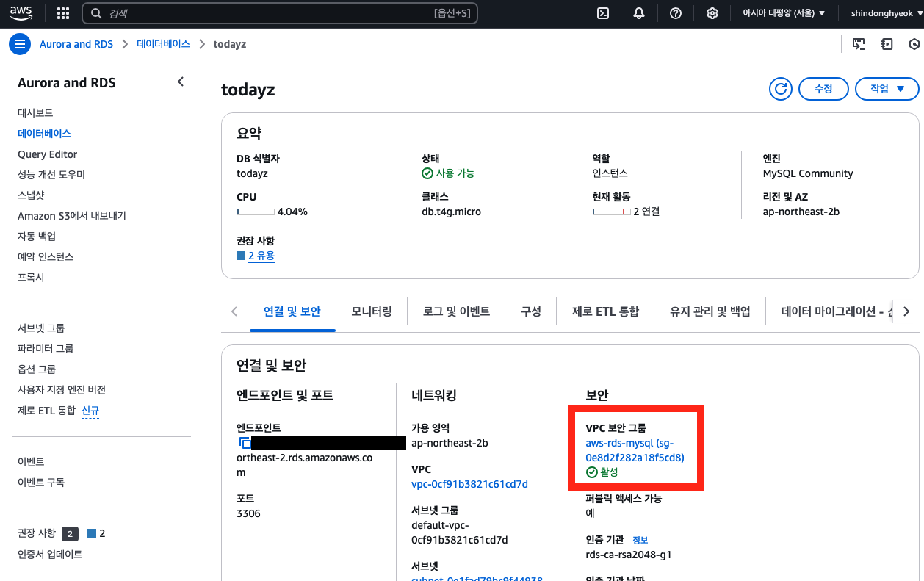Click the rds-ca-rsa2048-g1 certificate text
Screen dimensions: 924x581
(628, 555)
